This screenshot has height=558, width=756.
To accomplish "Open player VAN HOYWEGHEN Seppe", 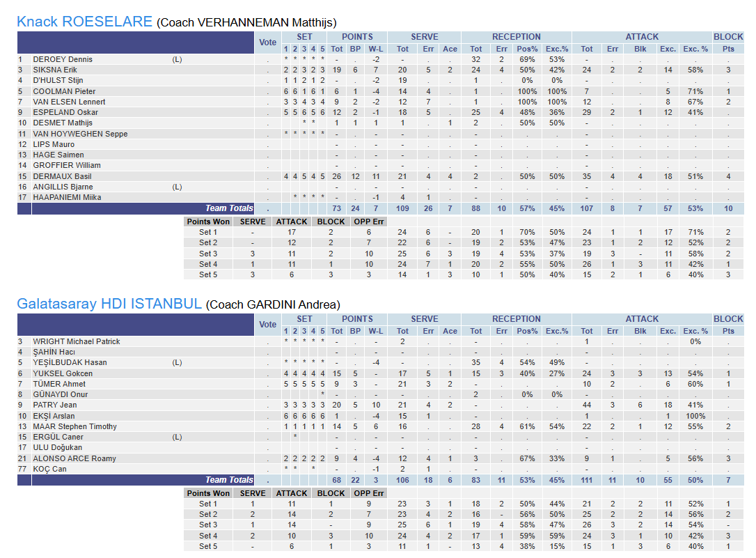I will pos(80,134).
